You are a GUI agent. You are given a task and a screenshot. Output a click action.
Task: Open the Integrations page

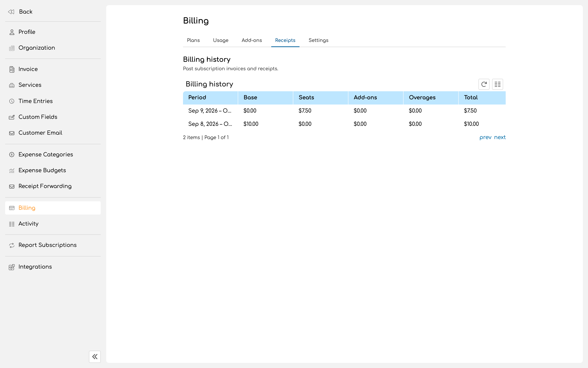coord(53,267)
